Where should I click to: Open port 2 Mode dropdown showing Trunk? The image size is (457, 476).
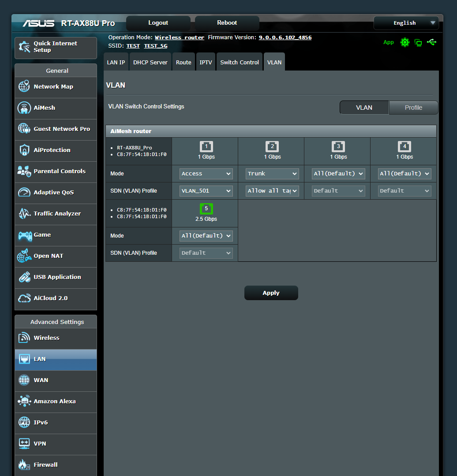tap(272, 174)
